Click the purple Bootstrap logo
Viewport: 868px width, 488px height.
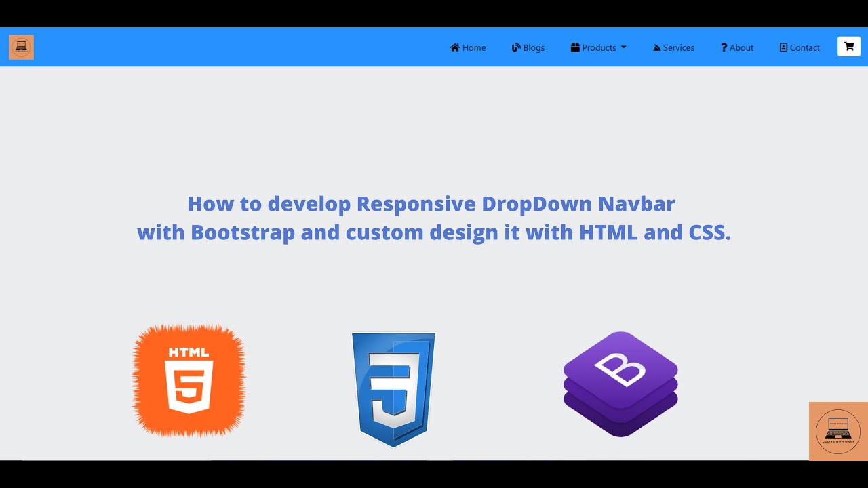point(620,384)
